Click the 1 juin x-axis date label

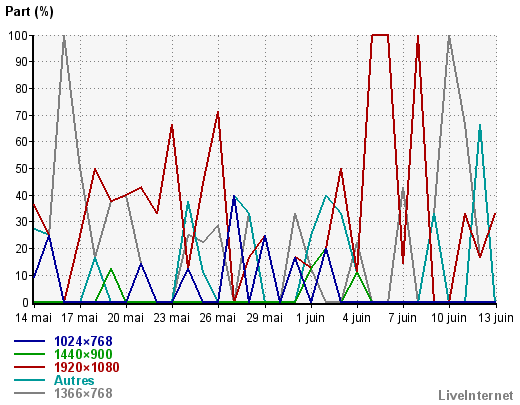pyautogui.click(x=310, y=318)
